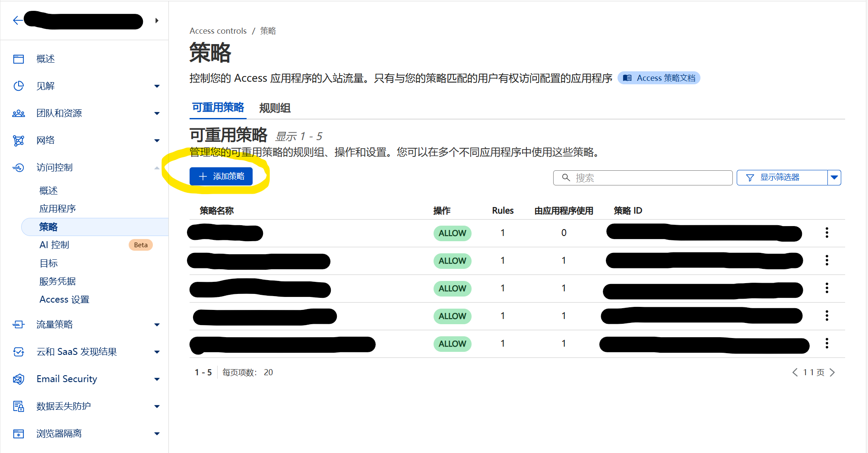This screenshot has width=868, height=453.
Task: Switch to the 规则组 tab
Action: (x=275, y=108)
